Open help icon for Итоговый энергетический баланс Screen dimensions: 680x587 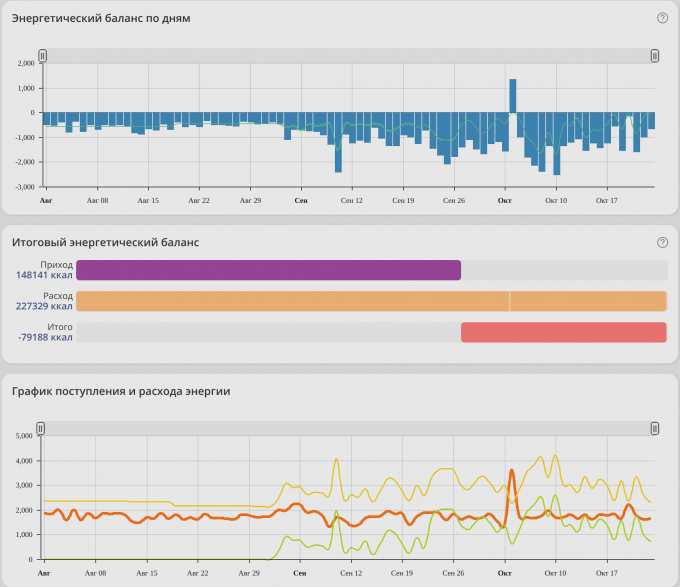tap(662, 242)
